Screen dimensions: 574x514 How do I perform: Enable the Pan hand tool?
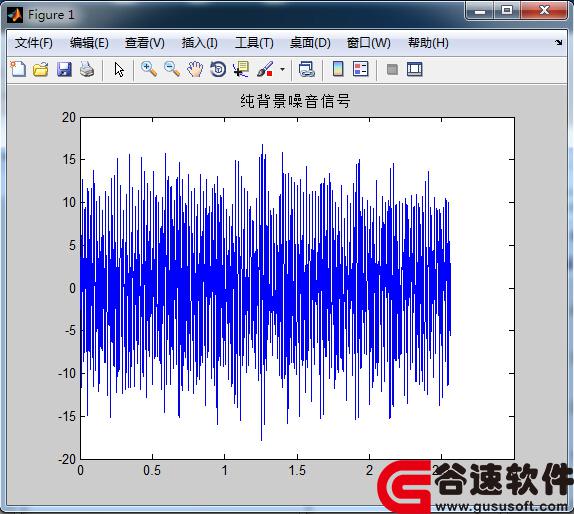[195, 69]
